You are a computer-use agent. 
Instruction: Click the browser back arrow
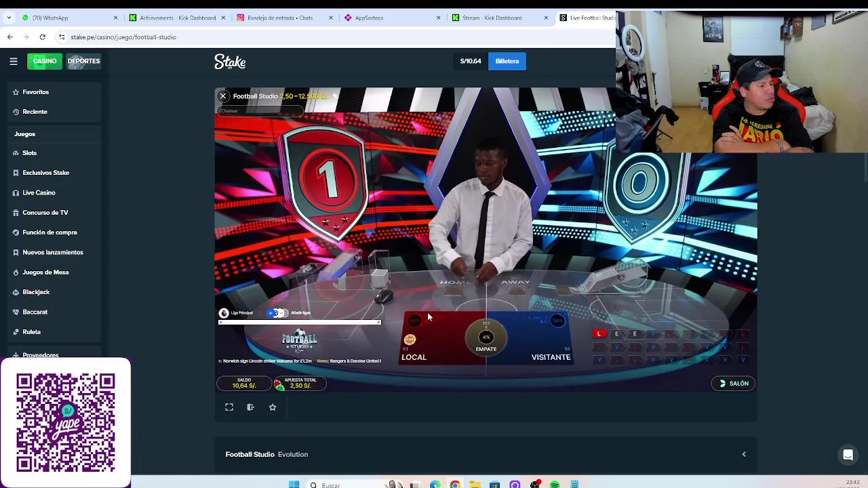[x=10, y=37]
